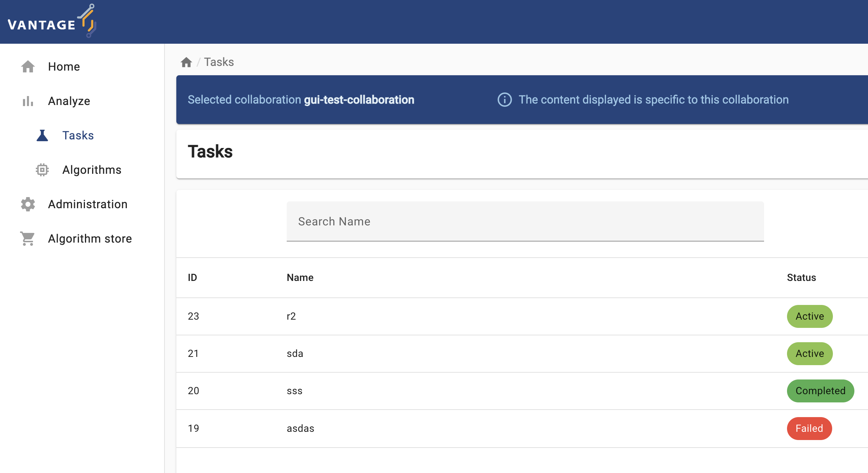
Task: Click the Completed status badge
Action: [821, 391]
